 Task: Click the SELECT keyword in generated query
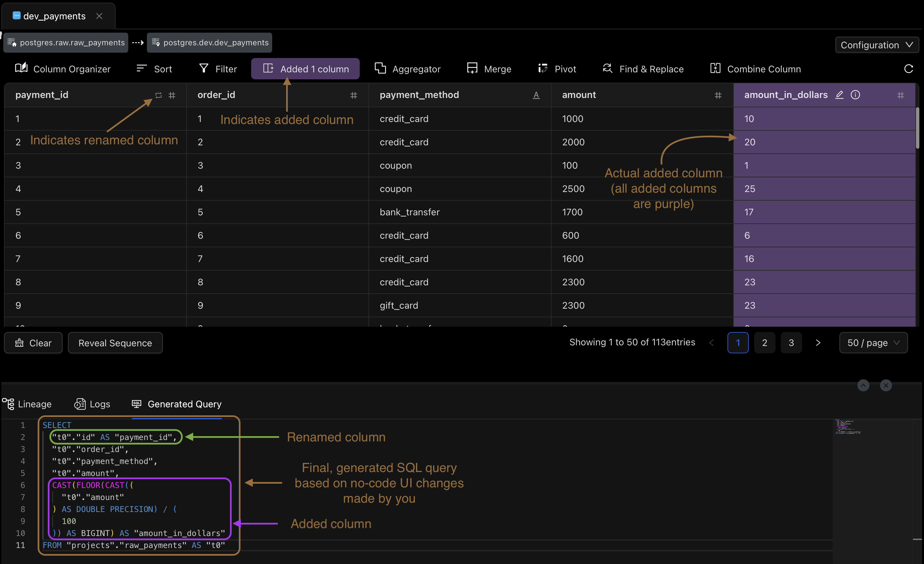coord(57,425)
